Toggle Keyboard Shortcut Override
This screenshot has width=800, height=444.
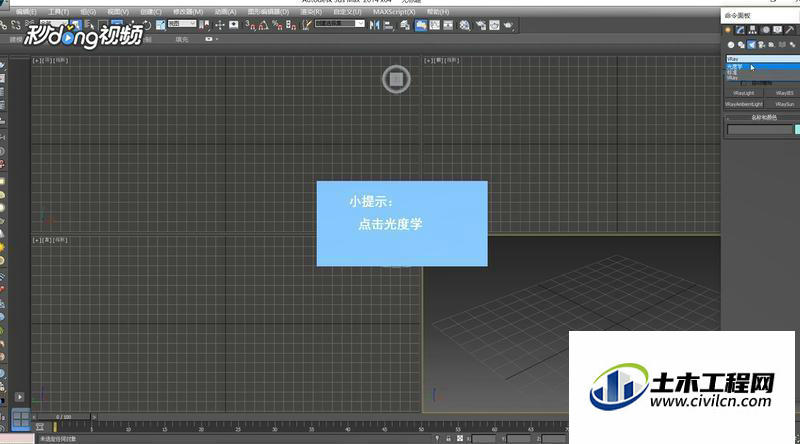tap(234, 24)
